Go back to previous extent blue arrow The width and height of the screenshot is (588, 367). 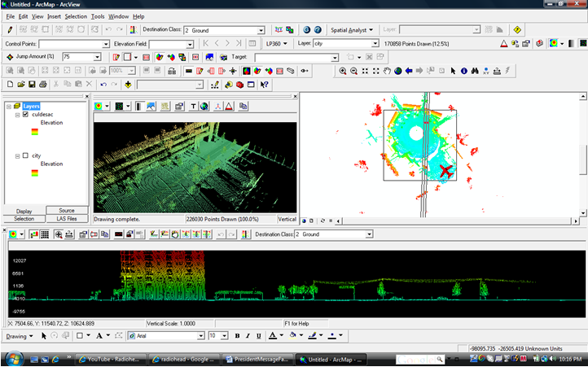click(409, 71)
